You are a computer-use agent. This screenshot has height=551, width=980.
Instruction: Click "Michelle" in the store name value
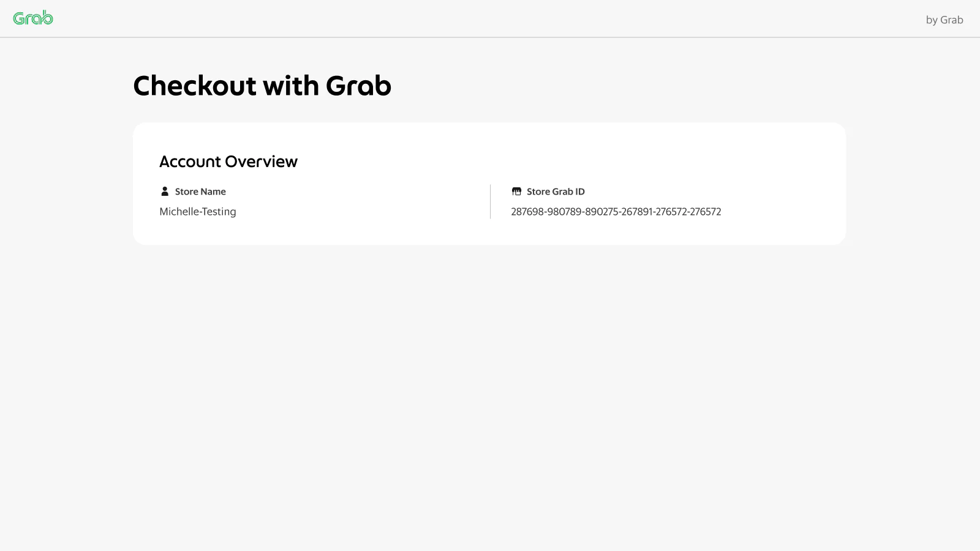point(179,212)
